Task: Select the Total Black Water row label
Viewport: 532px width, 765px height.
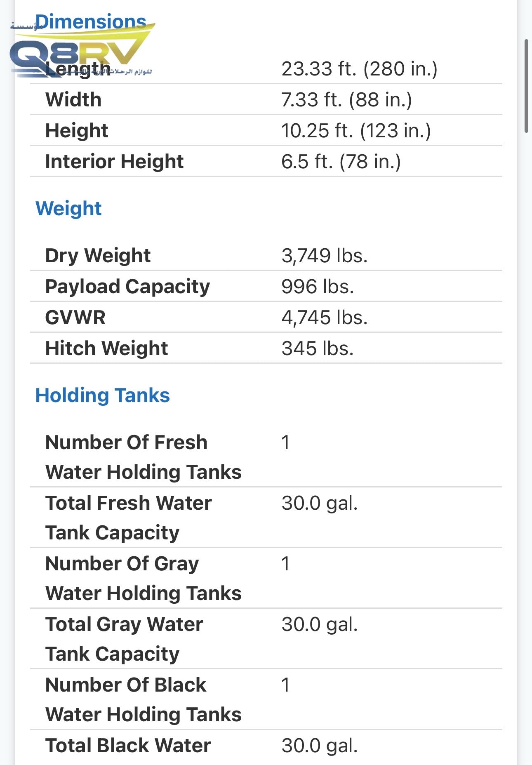Action: click(x=128, y=746)
